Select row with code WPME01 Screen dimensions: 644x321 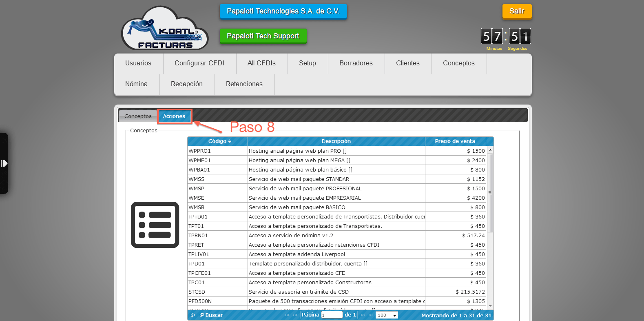(x=336, y=160)
